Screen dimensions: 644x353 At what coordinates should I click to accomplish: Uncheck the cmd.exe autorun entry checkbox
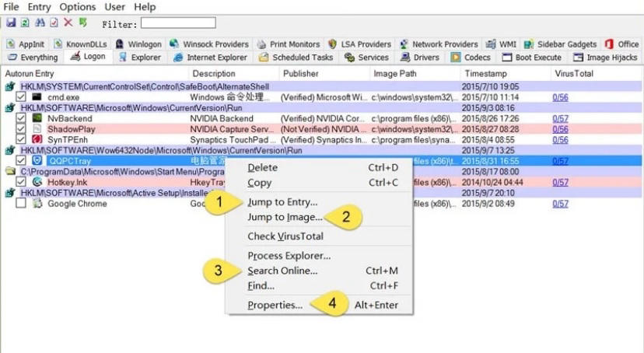click(x=21, y=97)
